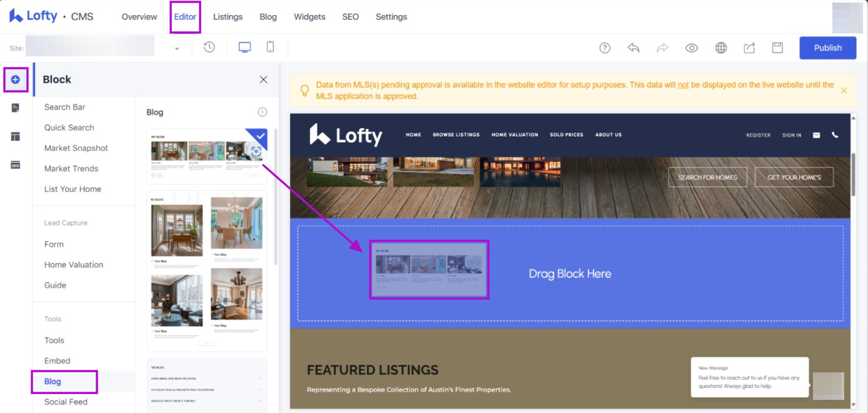Screen dimensions: 868x413
Task: Undo the last change
Action: pos(633,48)
